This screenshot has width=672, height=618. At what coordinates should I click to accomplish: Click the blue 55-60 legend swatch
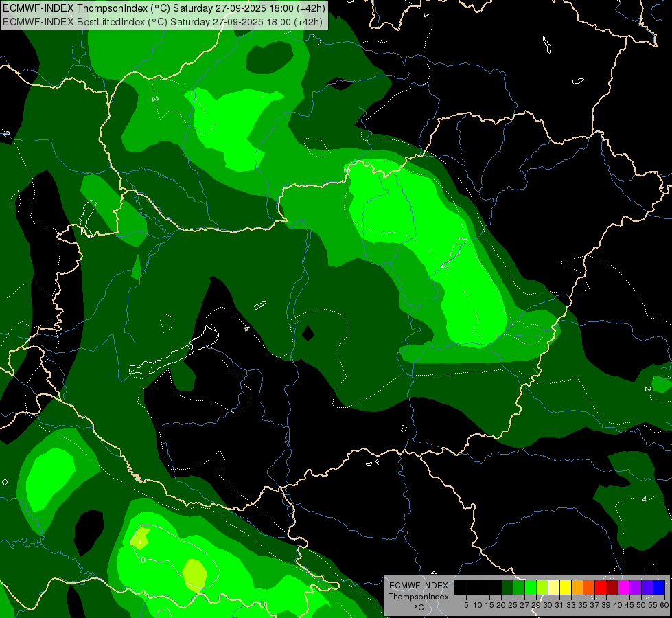[659, 587]
